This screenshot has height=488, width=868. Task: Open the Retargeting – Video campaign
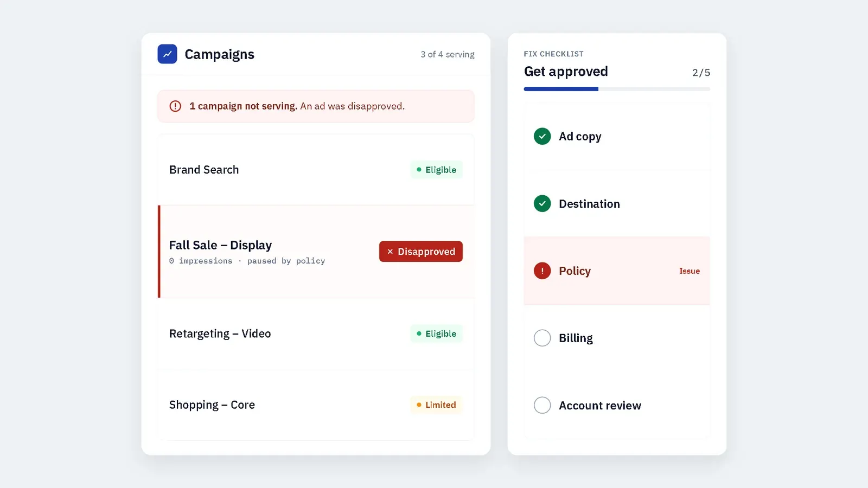tap(316, 333)
